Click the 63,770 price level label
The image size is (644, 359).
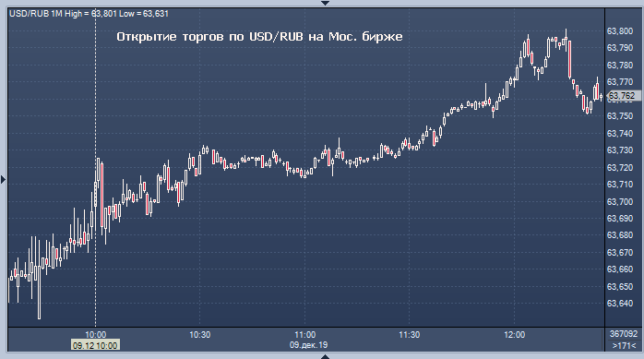(620, 82)
